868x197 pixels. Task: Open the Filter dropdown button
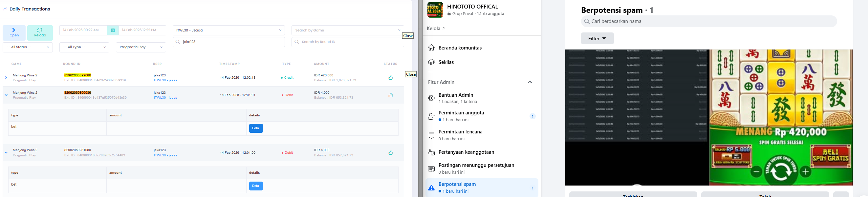[597, 38]
